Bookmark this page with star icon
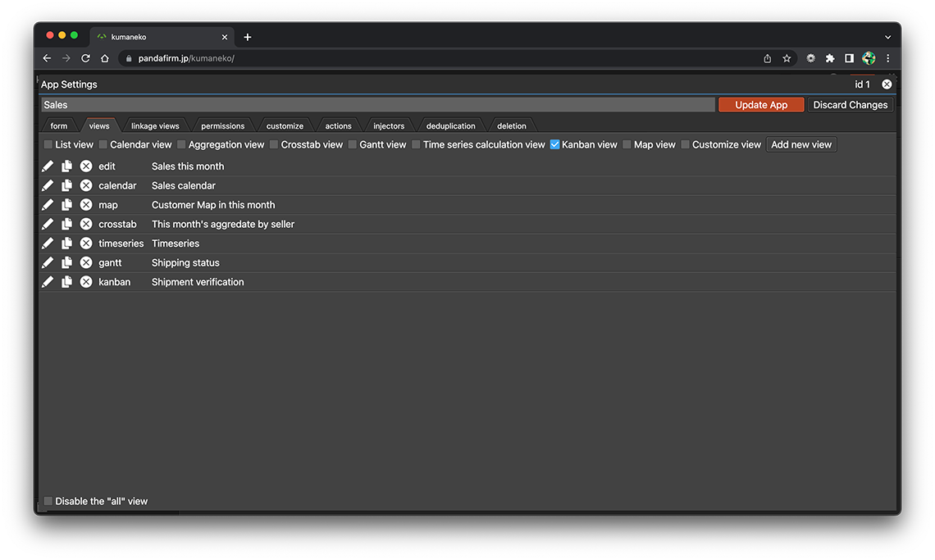 tap(787, 58)
